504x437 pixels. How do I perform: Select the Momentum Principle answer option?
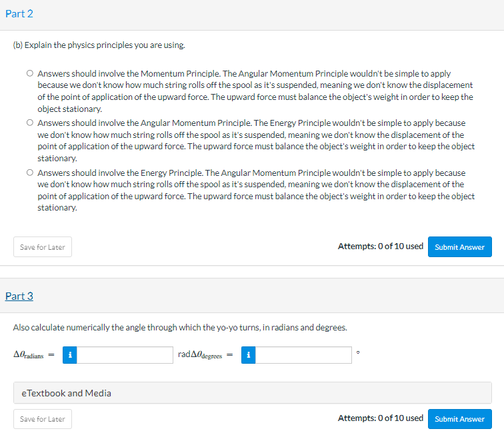(30, 73)
